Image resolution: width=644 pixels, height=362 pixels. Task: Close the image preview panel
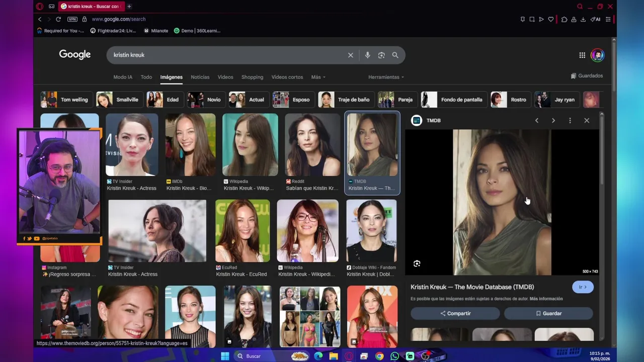[587, 121]
